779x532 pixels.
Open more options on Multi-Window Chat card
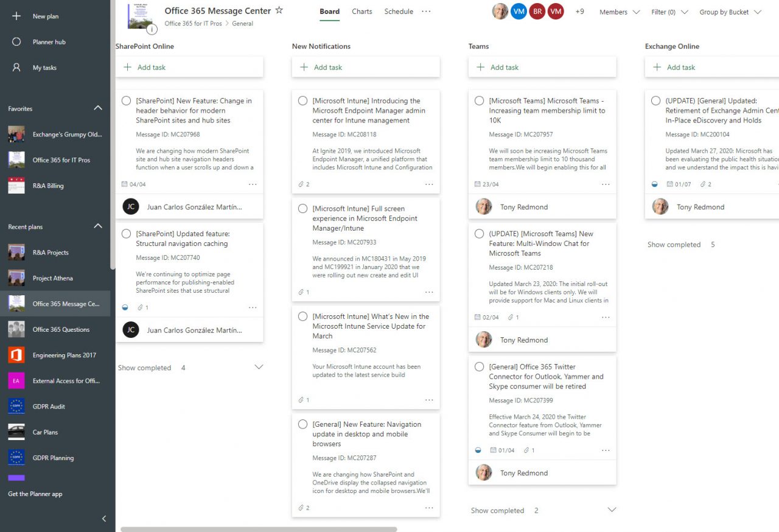606,317
